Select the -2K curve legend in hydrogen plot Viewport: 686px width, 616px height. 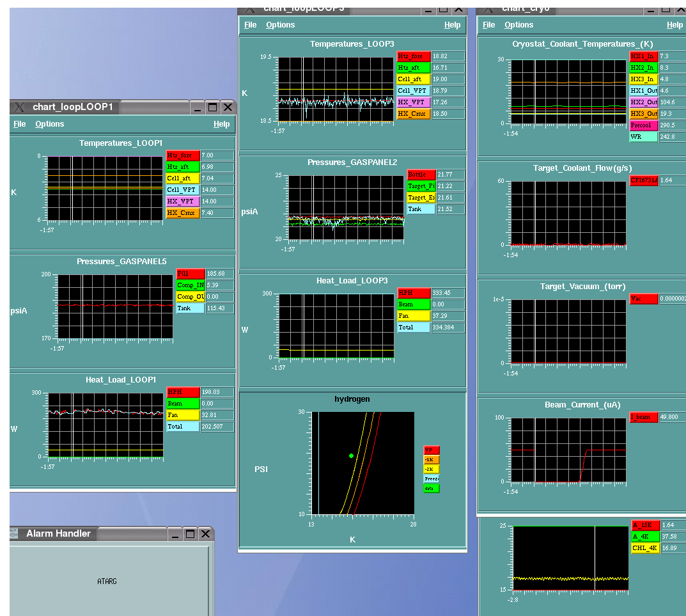click(x=432, y=470)
